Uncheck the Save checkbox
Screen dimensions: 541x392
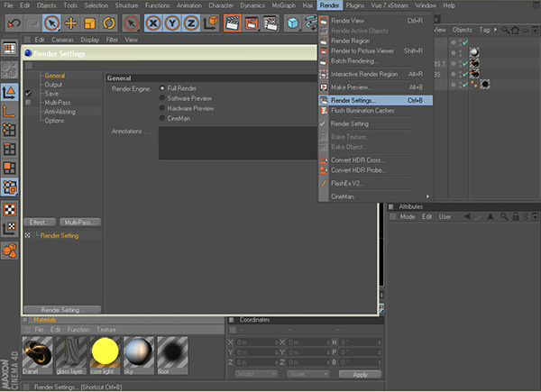[28, 93]
